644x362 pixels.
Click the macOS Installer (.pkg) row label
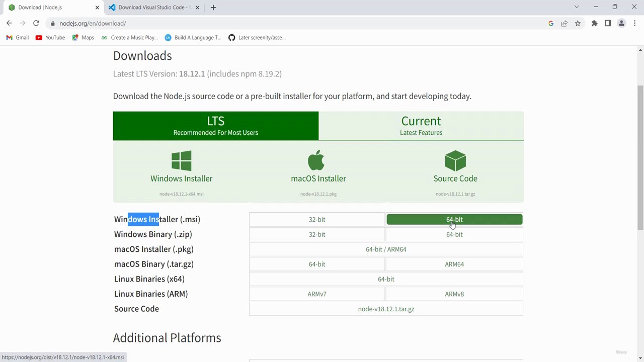click(154, 249)
